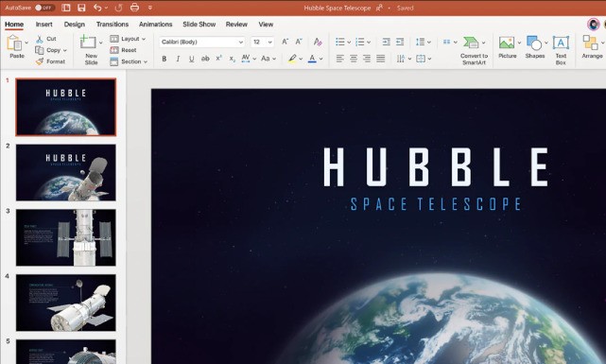Click the Center text icon
Viewport: 606px width, 364px height.
coord(354,59)
